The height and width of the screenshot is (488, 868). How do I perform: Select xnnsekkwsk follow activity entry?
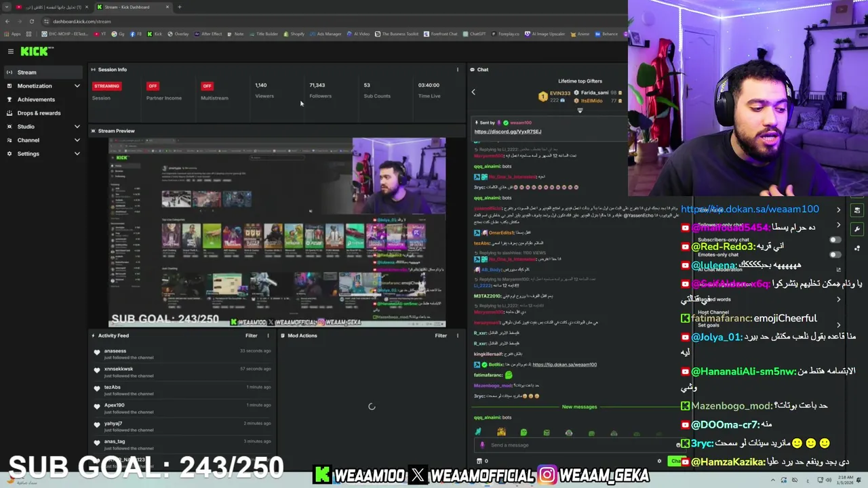[183, 372]
